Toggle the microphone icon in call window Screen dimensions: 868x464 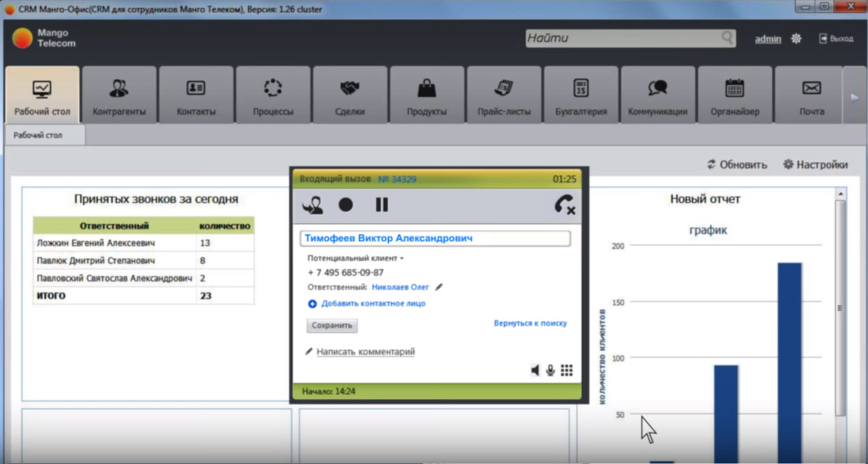(x=550, y=370)
